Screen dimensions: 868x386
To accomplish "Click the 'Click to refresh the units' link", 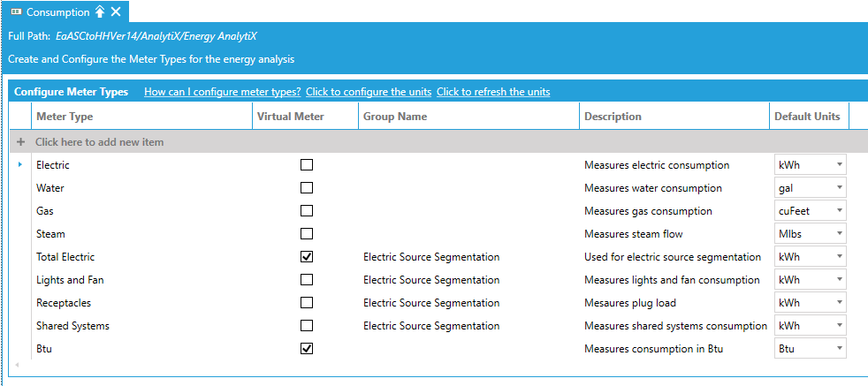I will pyautogui.click(x=493, y=92).
